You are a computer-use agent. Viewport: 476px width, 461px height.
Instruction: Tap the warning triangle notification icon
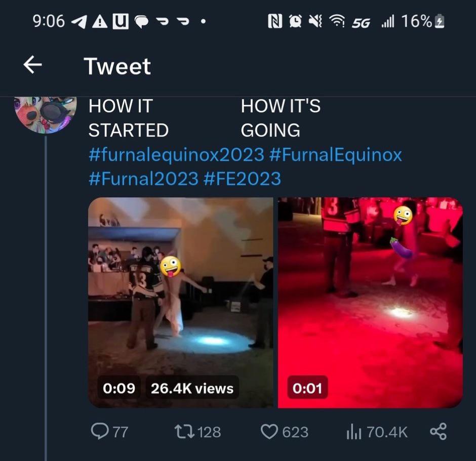[x=100, y=21]
